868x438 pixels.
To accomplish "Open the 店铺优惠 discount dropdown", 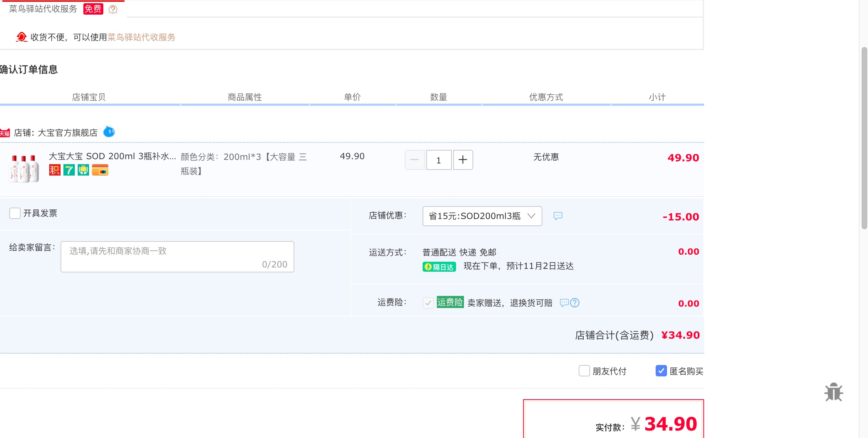I will (x=482, y=216).
